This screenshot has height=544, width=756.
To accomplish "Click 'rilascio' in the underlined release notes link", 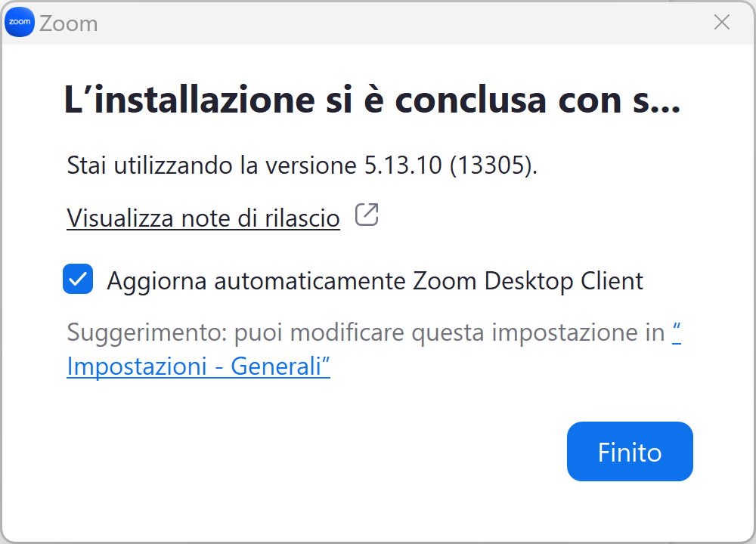I will tap(302, 218).
